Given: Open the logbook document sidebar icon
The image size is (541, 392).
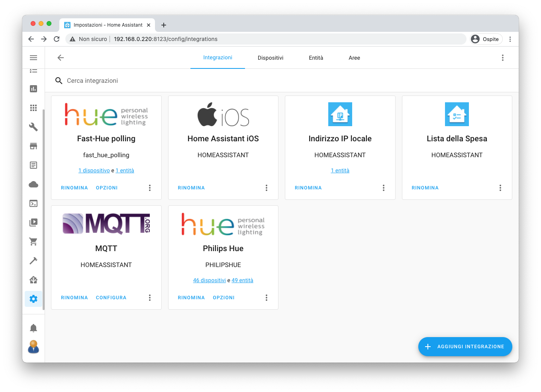Looking at the screenshot, I should pyautogui.click(x=33, y=165).
